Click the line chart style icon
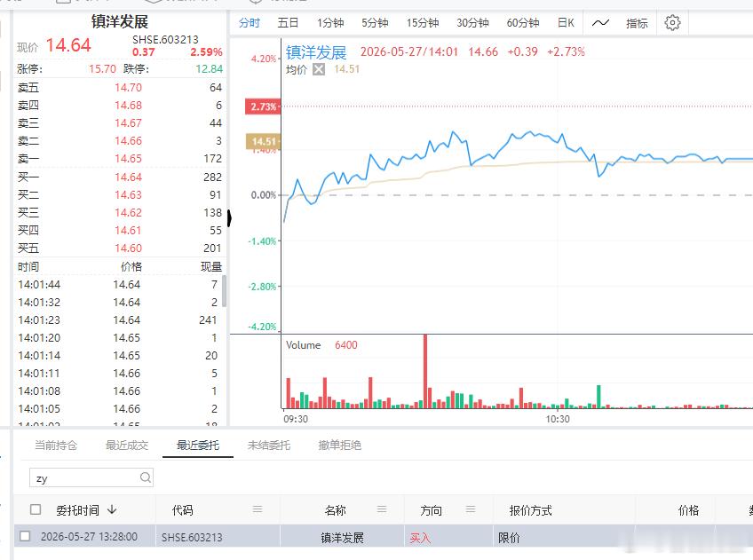This screenshot has height=560, width=753. (600, 22)
